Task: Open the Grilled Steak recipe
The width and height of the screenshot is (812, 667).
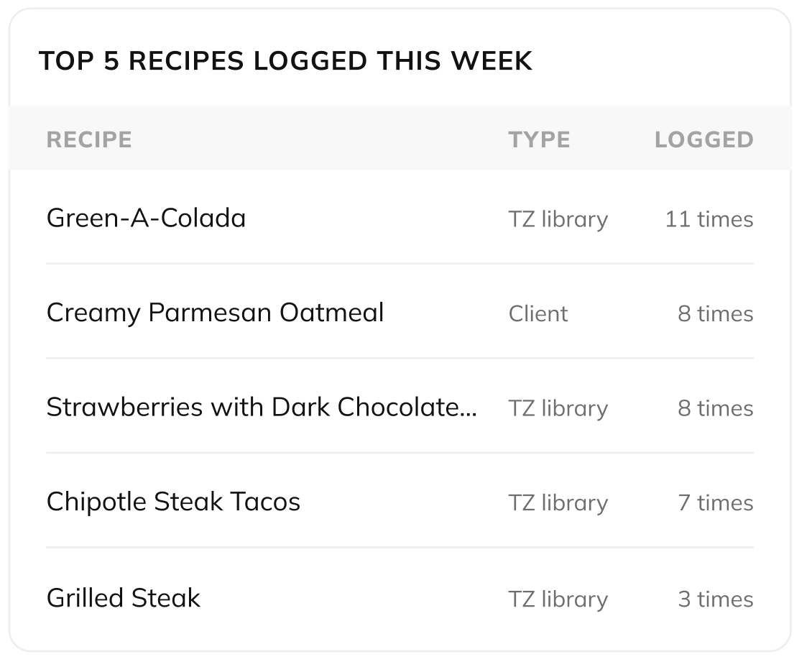Action: coord(124,598)
